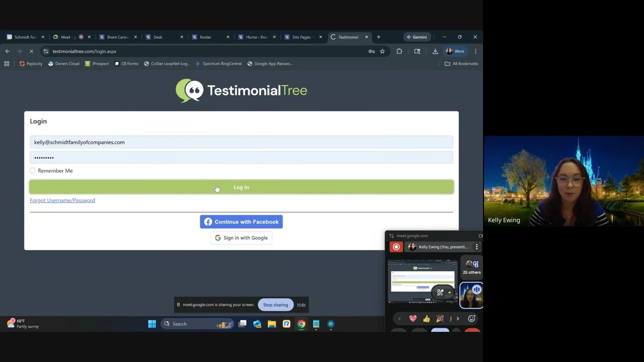Click the shared screen preview thumbnail
644x362 pixels.
click(x=423, y=282)
